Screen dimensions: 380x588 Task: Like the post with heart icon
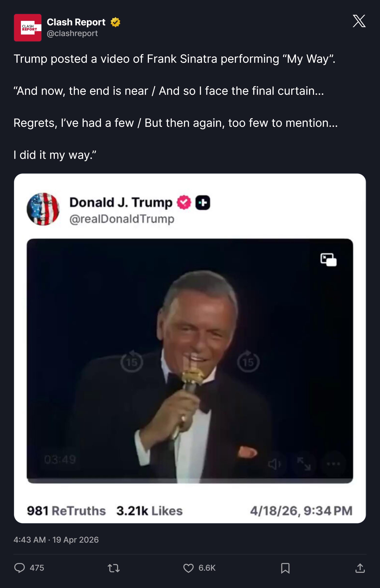188,568
